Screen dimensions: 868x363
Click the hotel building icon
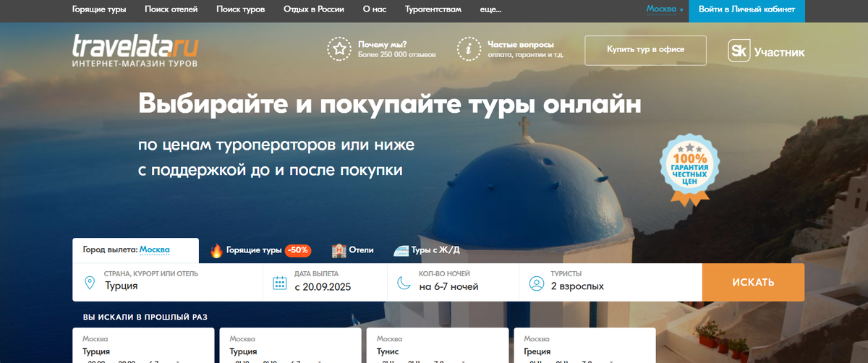pyautogui.click(x=339, y=250)
